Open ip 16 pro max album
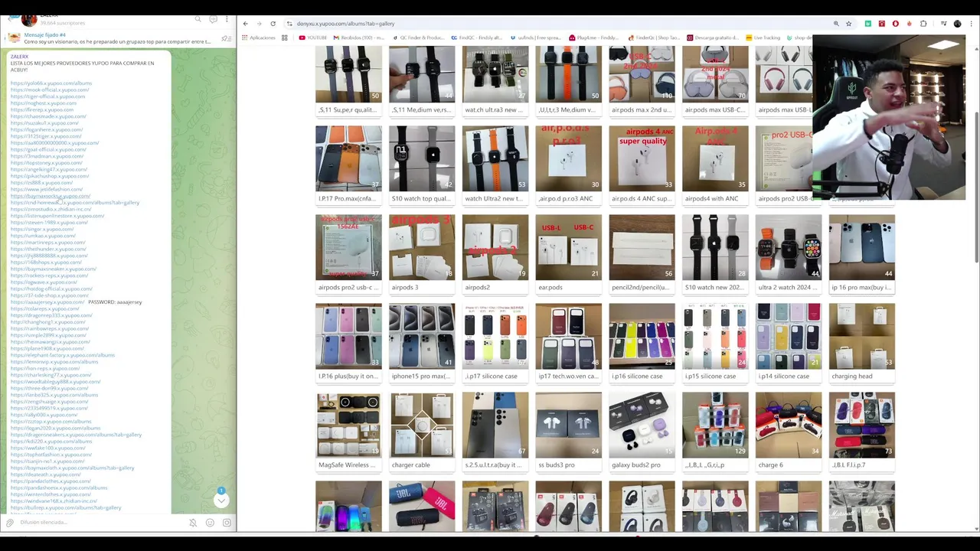The width and height of the screenshot is (980, 551). click(861, 253)
